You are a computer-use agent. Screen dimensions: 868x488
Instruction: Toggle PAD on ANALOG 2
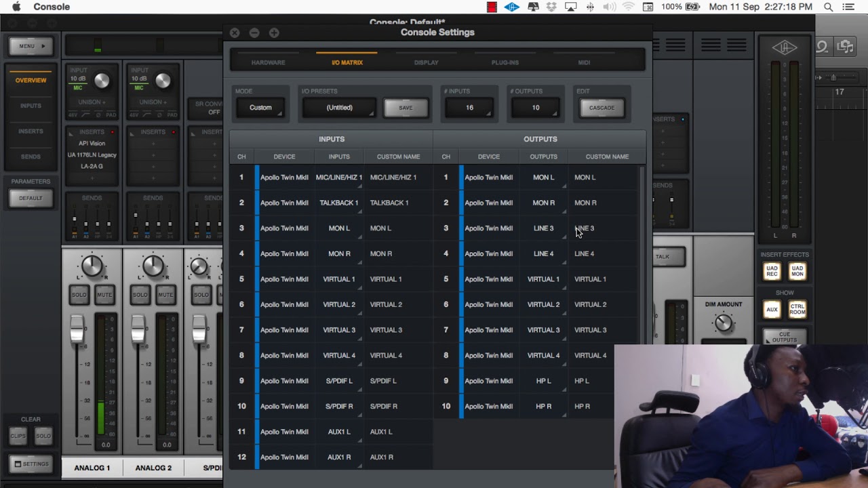172,116
